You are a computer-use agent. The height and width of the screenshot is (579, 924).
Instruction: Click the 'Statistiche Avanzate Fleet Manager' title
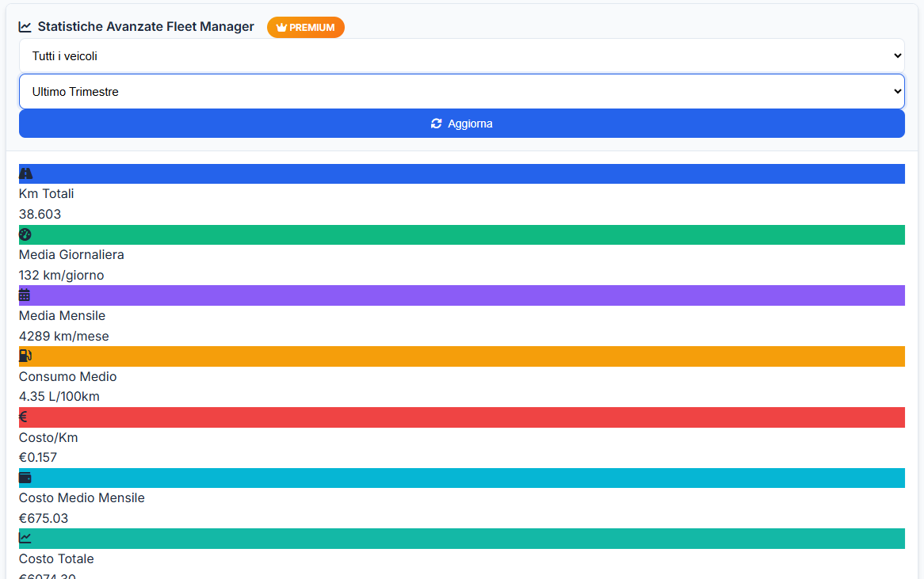tap(146, 26)
